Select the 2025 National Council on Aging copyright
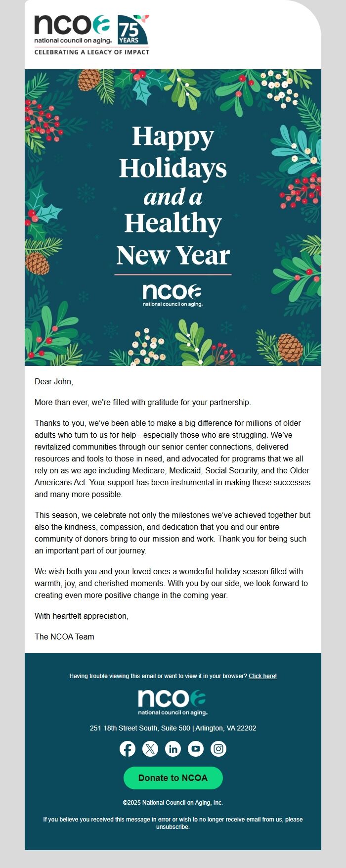 (x=173, y=803)
